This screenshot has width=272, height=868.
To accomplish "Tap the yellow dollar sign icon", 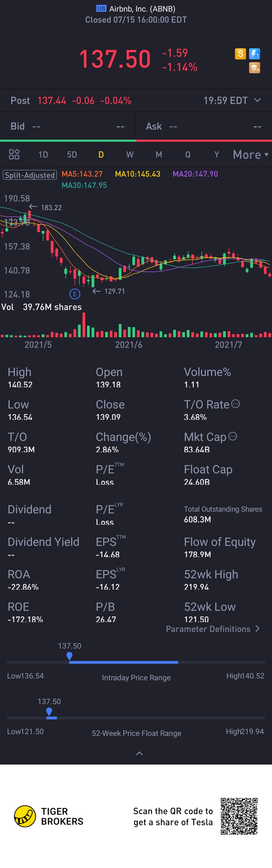I will [240, 54].
